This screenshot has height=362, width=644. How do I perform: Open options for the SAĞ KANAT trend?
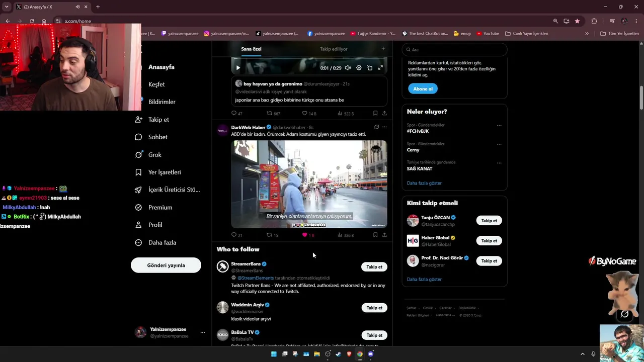coord(499,163)
